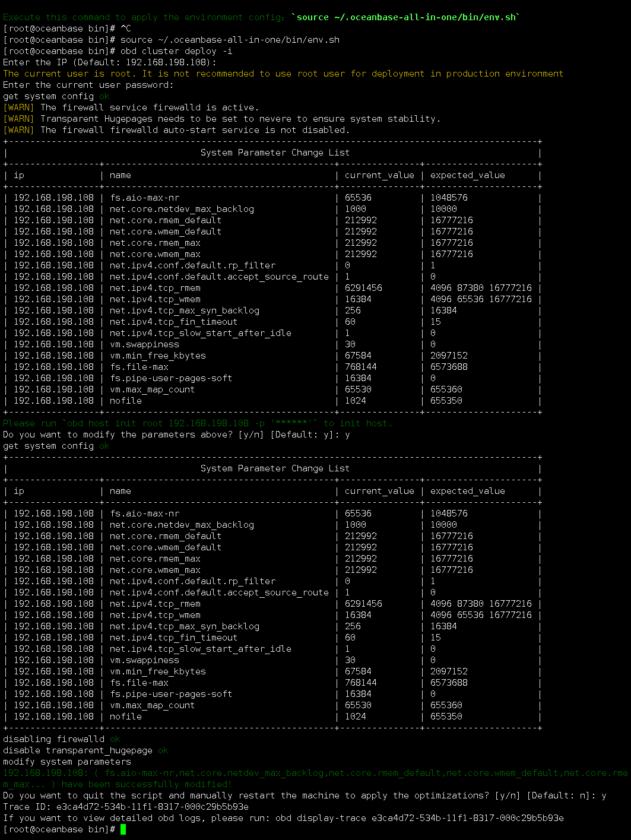This screenshot has width=631, height=840.
Task: Select 'net.ipv4.tcp_max_syn_backlog' in the lower table
Action: point(185,626)
